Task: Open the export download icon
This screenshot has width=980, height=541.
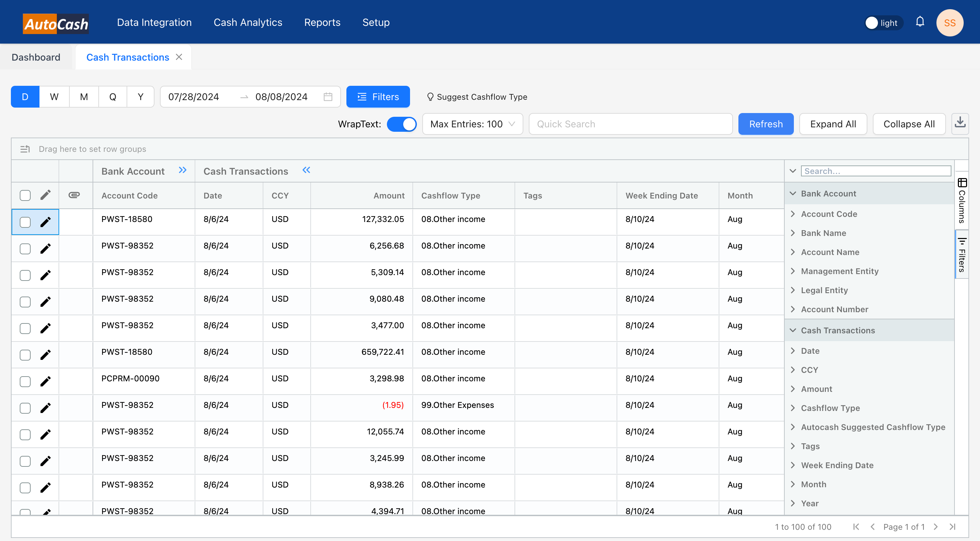Action: click(960, 123)
